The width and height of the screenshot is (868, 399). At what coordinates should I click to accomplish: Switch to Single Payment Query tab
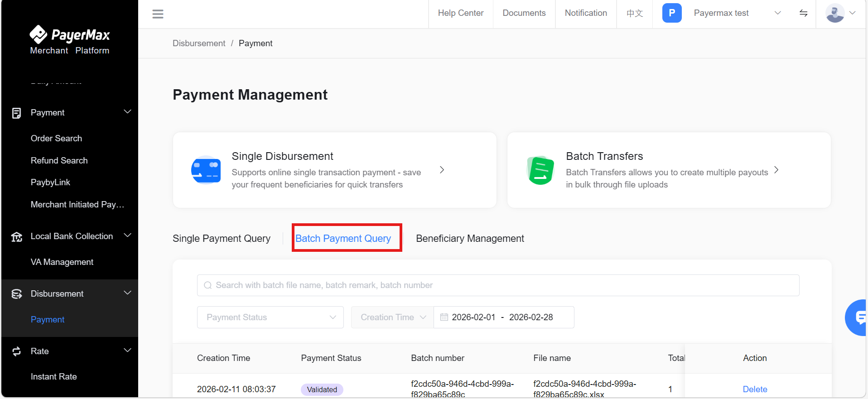coord(222,239)
